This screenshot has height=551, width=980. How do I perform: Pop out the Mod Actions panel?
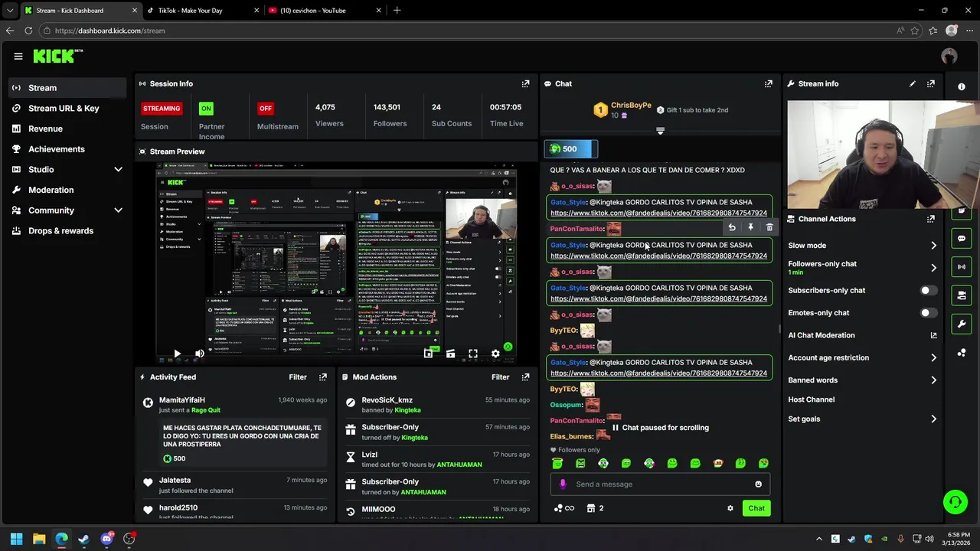(525, 377)
